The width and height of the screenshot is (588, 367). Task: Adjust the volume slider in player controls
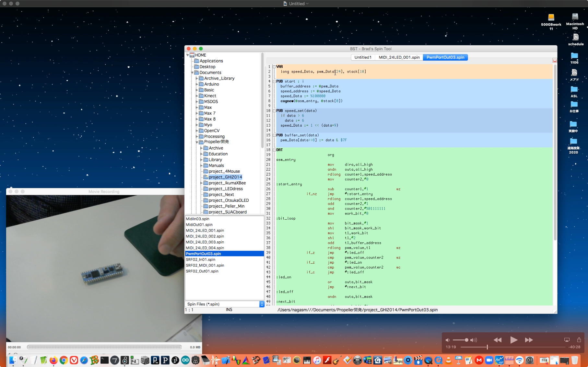pos(466,340)
